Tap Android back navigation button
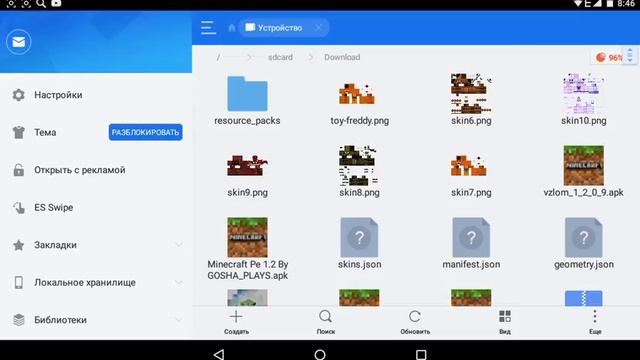Screen dimensions: 640x360 pyautogui.click(x=219, y=354)
